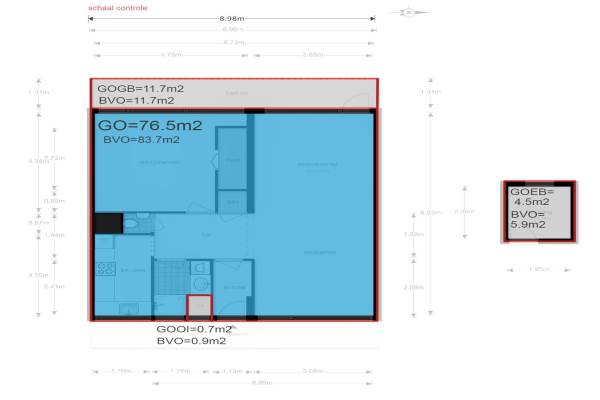
Task: Click the north arrow compass symbol
Action: click(x=408, y=13)
